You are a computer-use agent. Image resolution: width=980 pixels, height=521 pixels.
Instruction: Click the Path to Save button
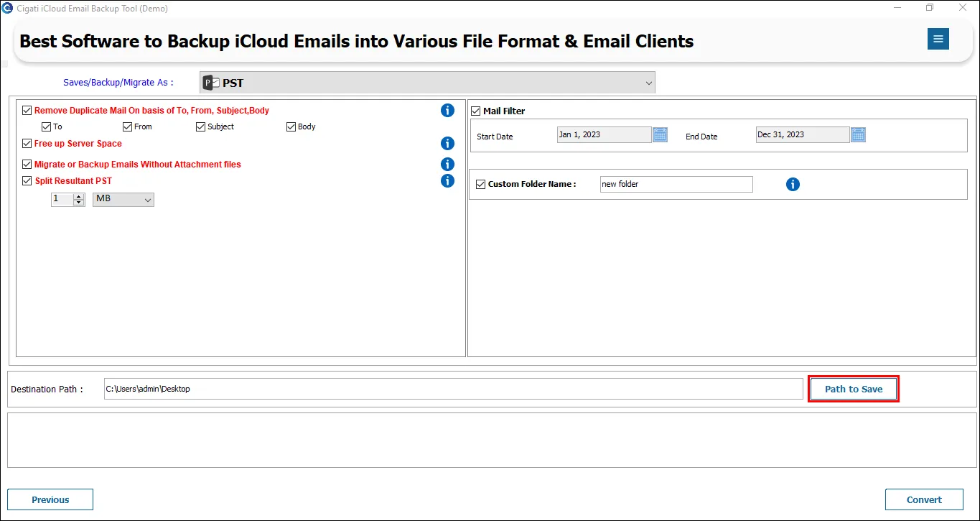[854, 389]
